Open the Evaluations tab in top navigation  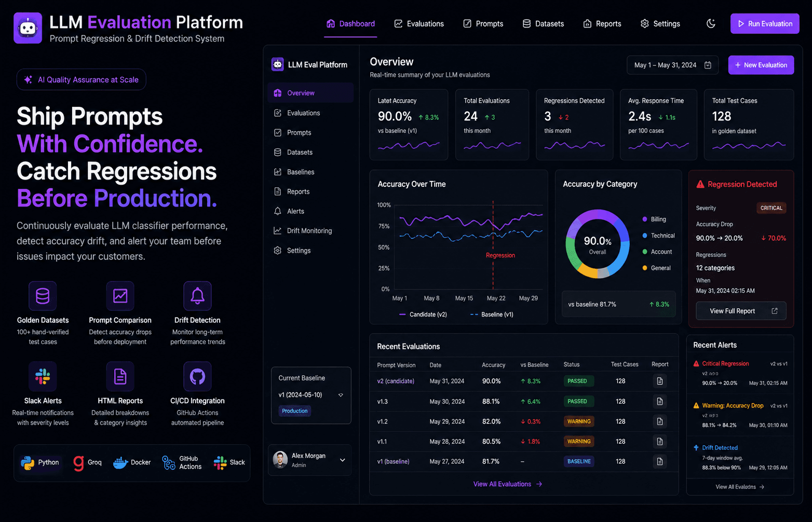pos(419,24)
